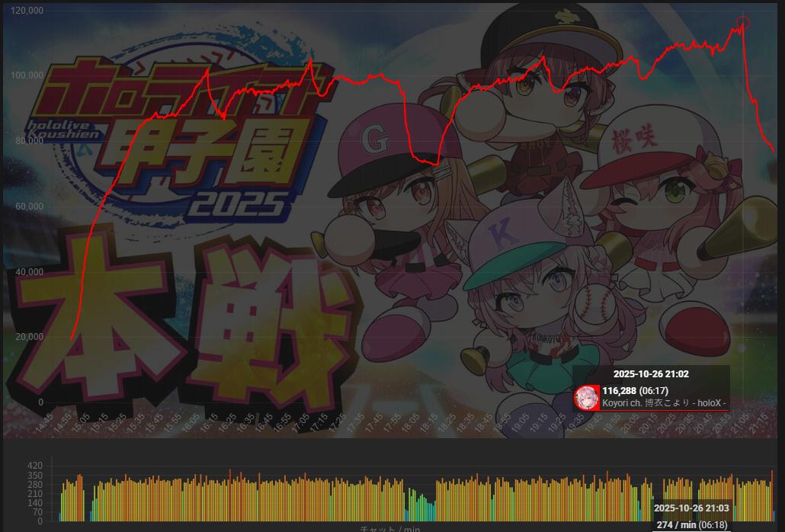Click the '14:45' time axis label
The image size is (785, 532).
click(x=44, y=423)
